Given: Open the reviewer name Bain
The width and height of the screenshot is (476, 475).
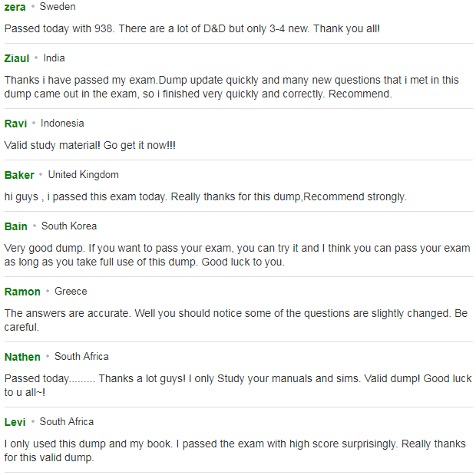Looking at the screenshot, I should [x=16, y=226].
